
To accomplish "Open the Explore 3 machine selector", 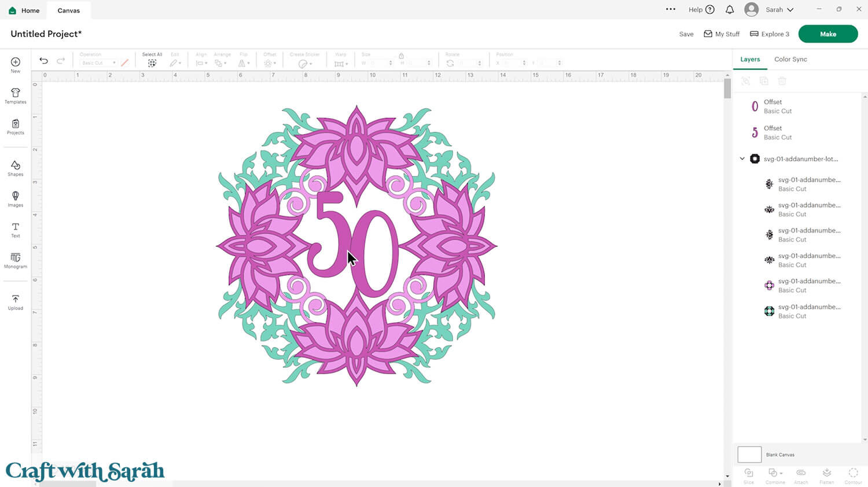I will (770, 34).
